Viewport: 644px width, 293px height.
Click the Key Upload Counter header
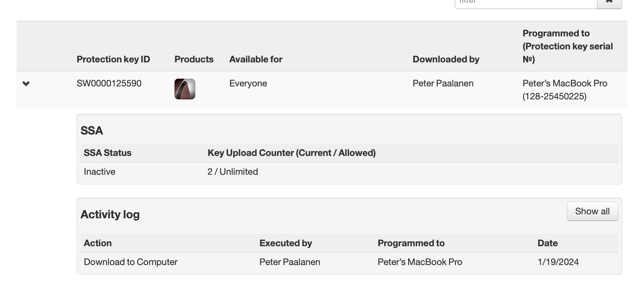291,153
